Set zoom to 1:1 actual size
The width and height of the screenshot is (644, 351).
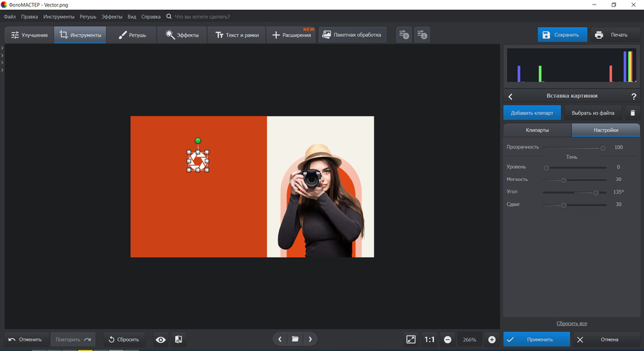430,339
